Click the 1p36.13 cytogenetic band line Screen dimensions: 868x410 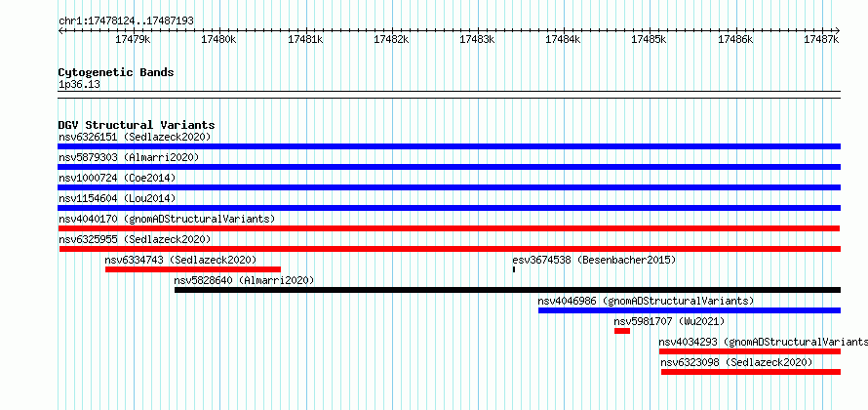449,95
